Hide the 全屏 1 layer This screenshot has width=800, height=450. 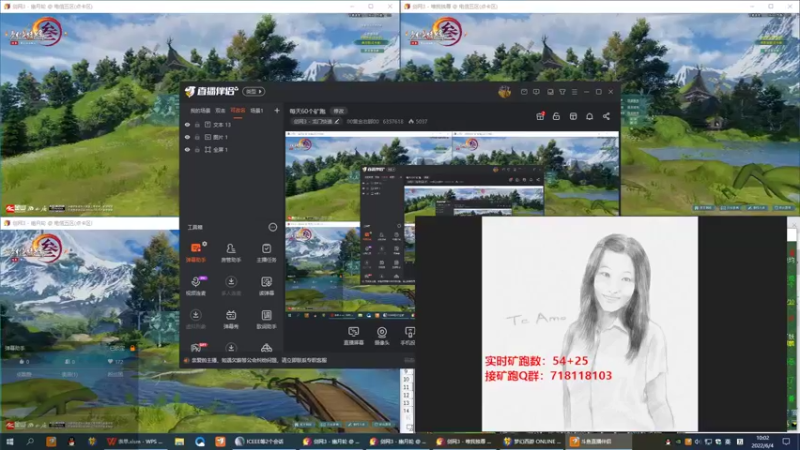[187, 149]
